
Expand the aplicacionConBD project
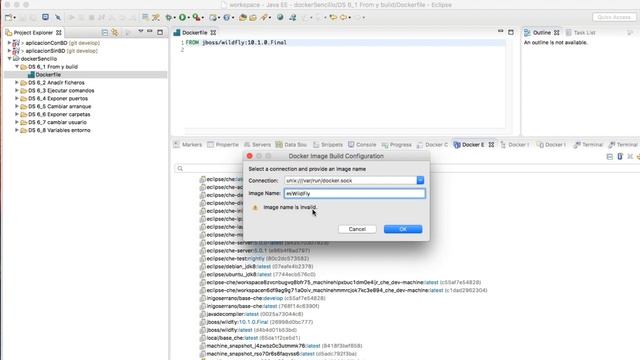9,42
